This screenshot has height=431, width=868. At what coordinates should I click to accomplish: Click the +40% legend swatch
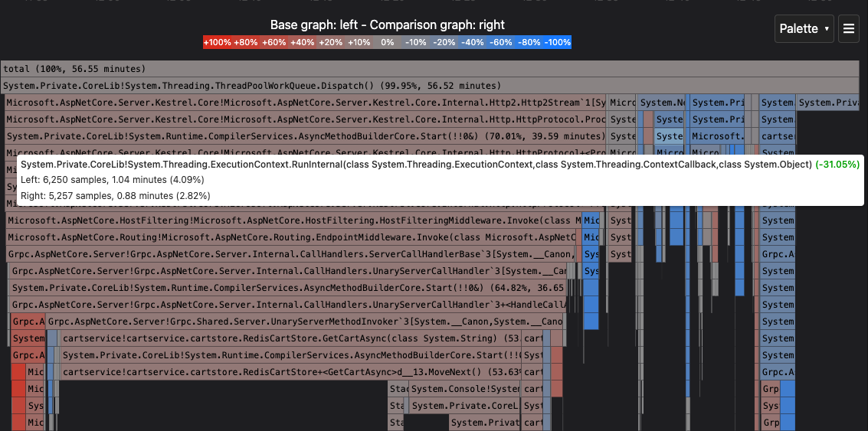[303, 43]
